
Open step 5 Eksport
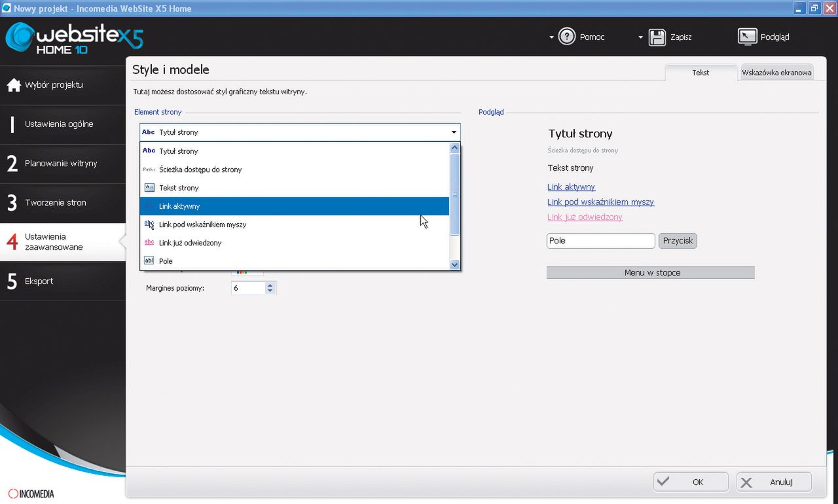tap(62, 281)
